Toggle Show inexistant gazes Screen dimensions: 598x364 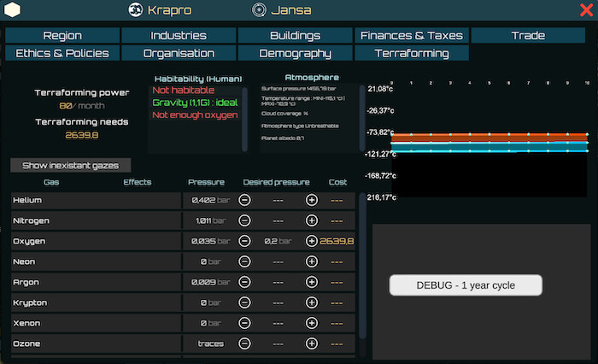(71, 165)
